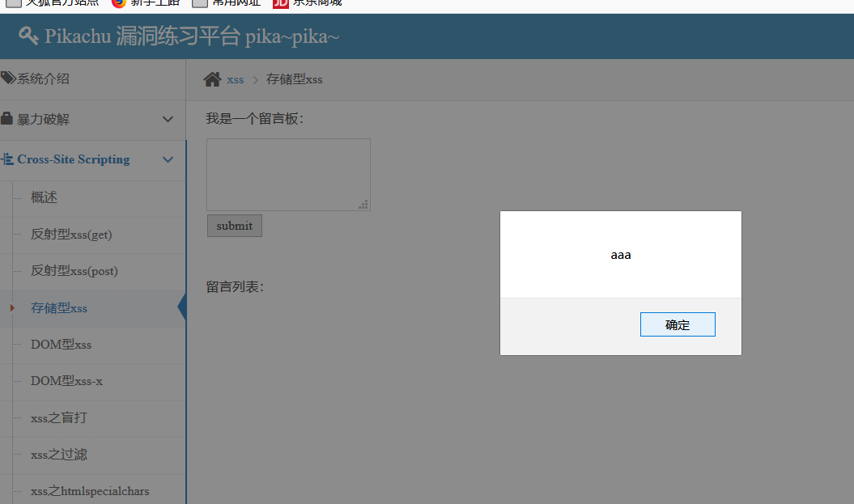Click the xss breadcrumb link

[x=235, y=79]
